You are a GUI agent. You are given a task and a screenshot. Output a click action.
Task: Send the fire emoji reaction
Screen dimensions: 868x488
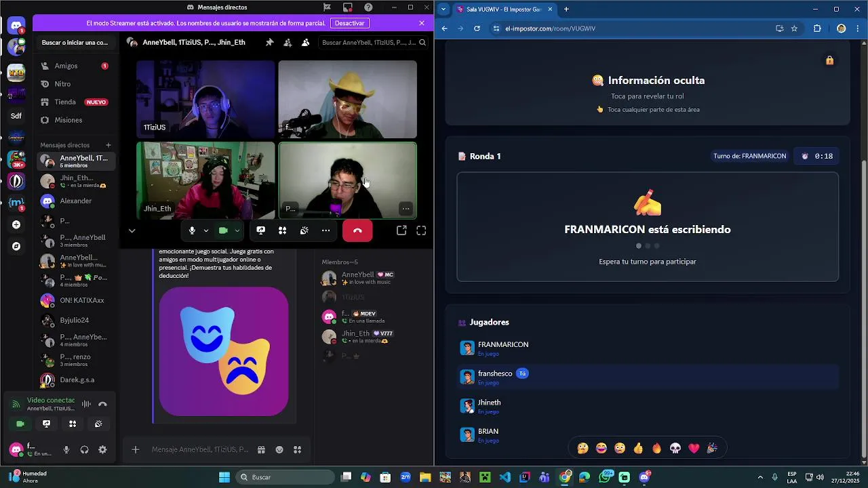click(656, 448)
